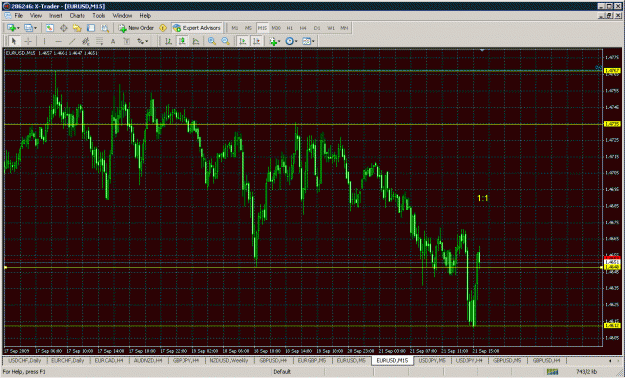Open the View menu

pos(36,16)
